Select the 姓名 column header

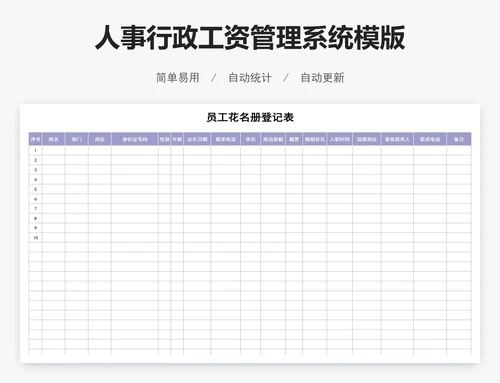[x=54, y=139]
